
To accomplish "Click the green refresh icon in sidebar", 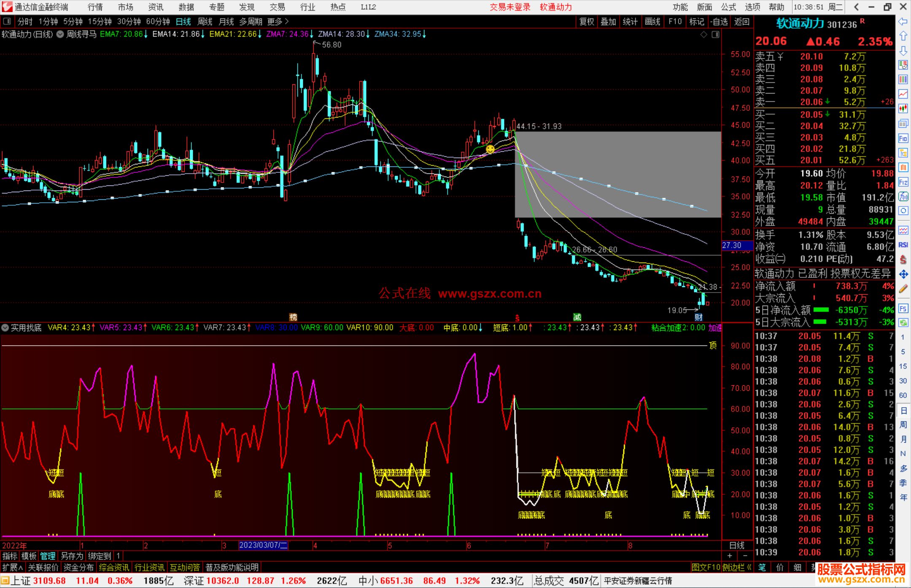I will coord(903,323).
